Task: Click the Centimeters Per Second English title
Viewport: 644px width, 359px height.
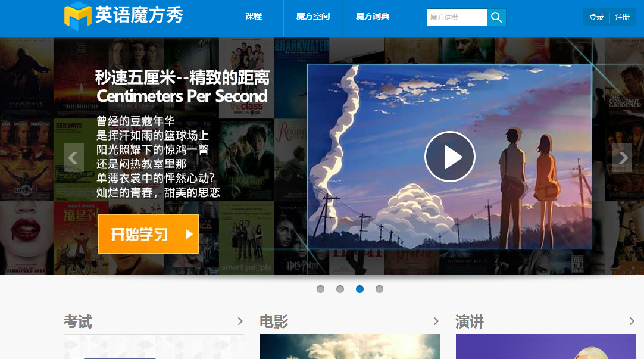Action: click(x=182, y=96)
